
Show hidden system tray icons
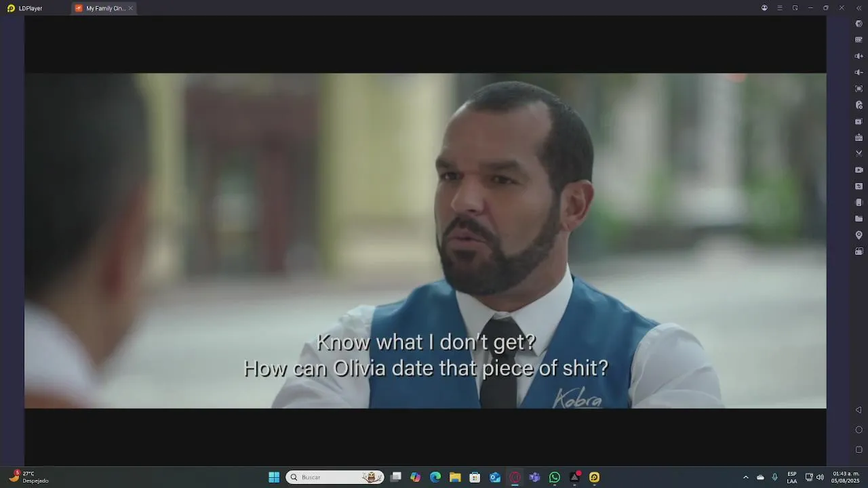tap(746, 477)
